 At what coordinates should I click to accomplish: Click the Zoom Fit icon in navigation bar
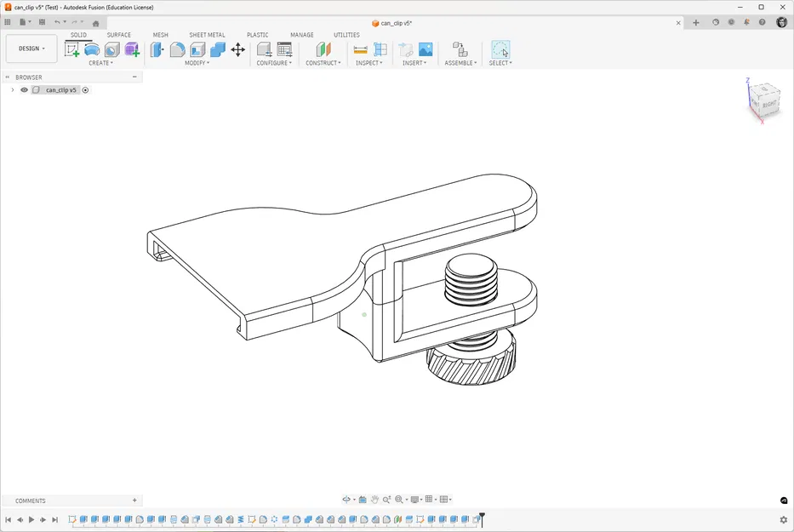coord(399,500)
